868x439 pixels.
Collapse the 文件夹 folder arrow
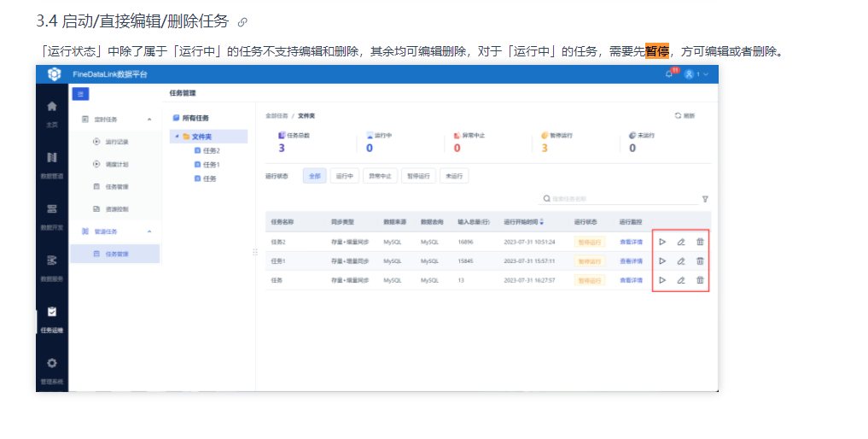[x=178, y=137]
